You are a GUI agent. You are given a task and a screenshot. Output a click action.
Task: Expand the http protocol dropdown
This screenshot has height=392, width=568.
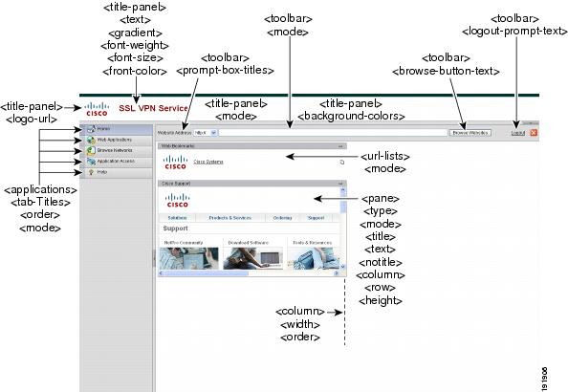click(x=213, y=133)
